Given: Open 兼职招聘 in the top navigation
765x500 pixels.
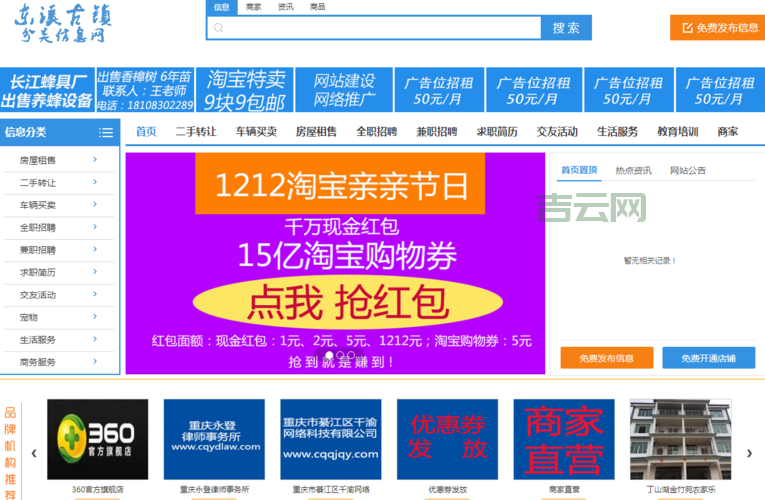Looking at the screenshot, I should 437,132.
